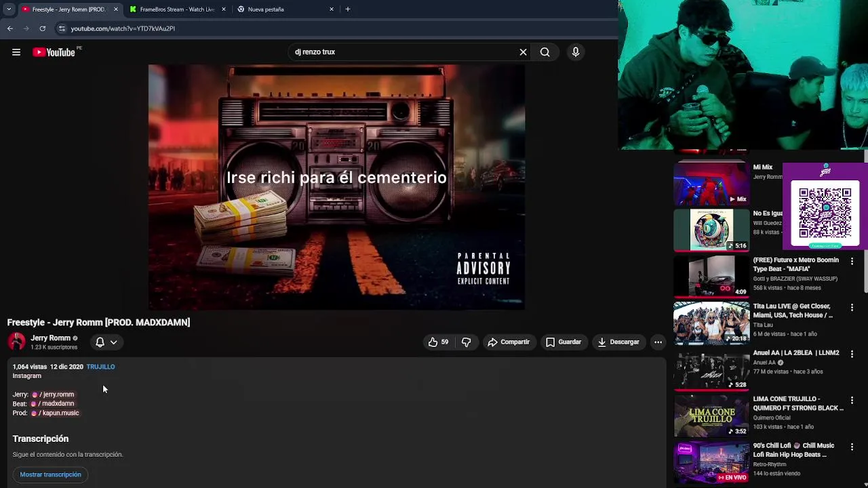Close the Freestyle Jerry Romm tab

(x=115, y=9)
